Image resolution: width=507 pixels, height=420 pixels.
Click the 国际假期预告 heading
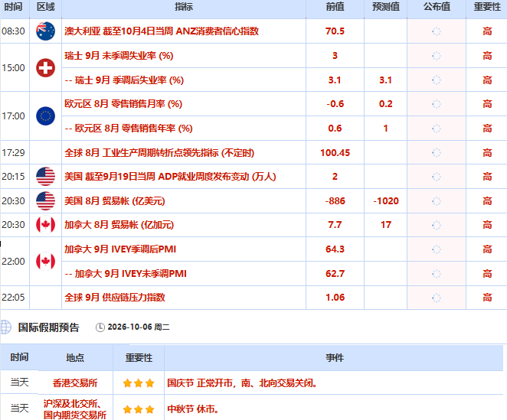click(48, 327)
